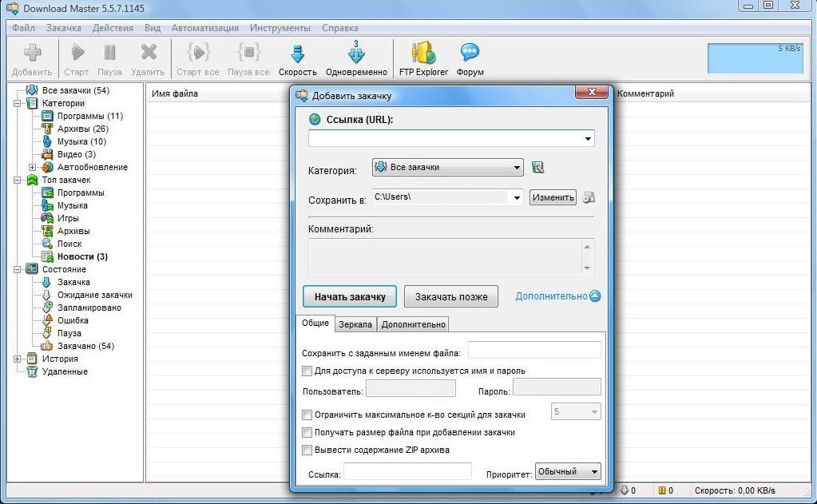Collapse the Топ закачек tree node
This screenshot has height=504, width=817.
(18, 180)
